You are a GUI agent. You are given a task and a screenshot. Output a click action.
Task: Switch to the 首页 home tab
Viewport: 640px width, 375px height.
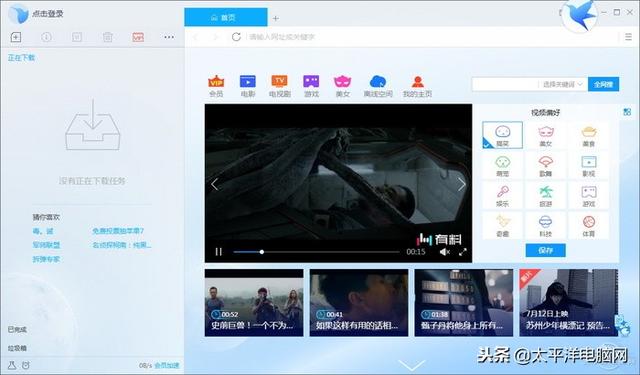coord(226,17)
